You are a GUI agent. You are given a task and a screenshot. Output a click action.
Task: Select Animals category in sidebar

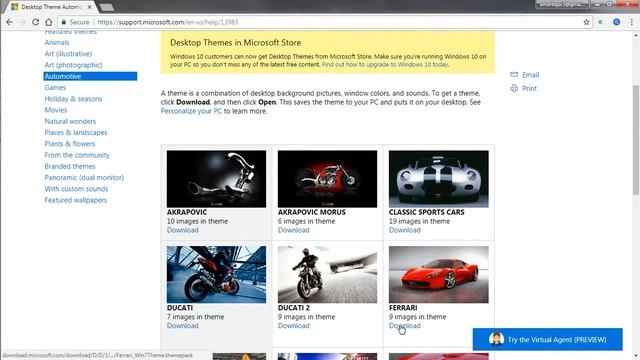point(57,42)
